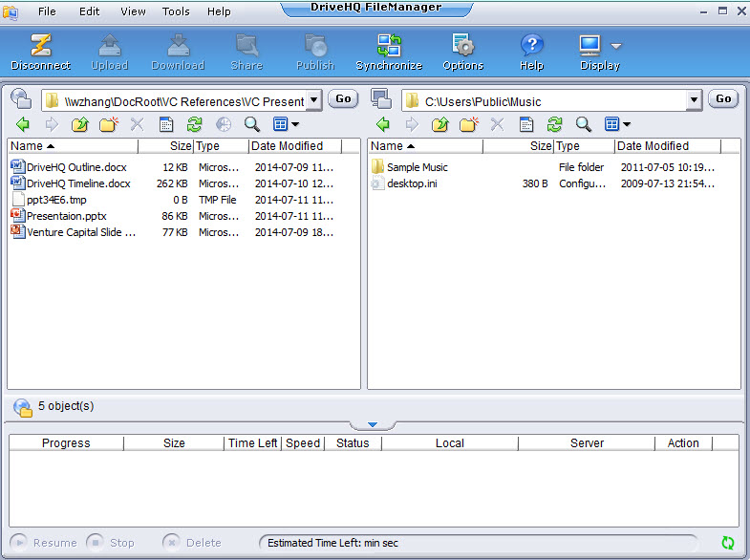The width and height of the screenshot is (750, 560).
Task: Click the Stop transfer button
Action: tap(111, 543)
